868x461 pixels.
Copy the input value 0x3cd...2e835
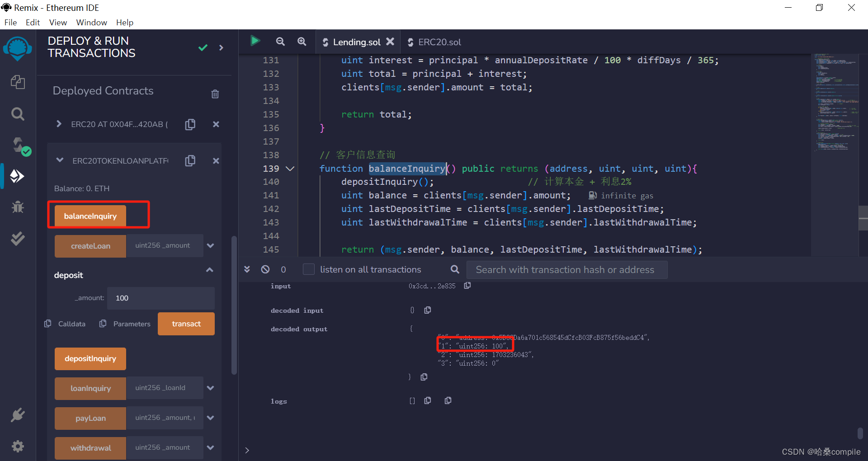pyautogui.click(x=467, y=286)
